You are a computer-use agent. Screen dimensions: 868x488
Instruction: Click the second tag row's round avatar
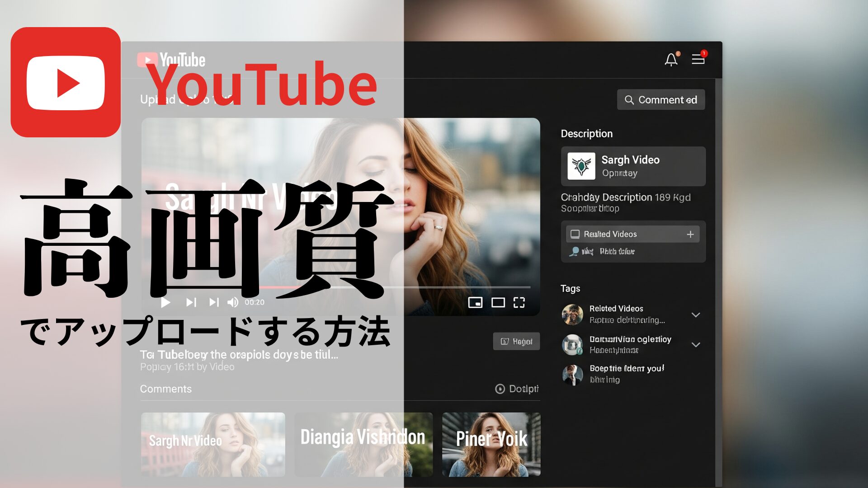click(x=572, y=344)
